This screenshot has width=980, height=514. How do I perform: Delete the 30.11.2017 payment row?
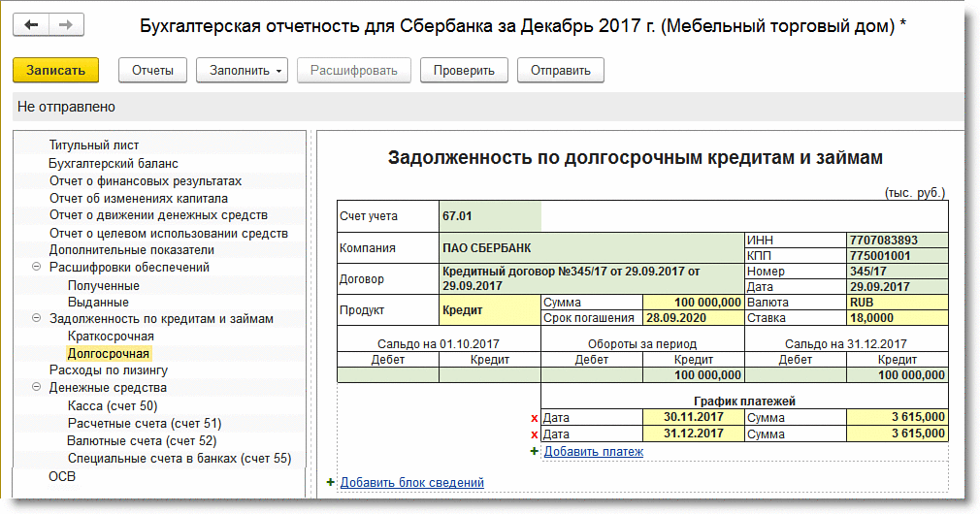point(534,418)
